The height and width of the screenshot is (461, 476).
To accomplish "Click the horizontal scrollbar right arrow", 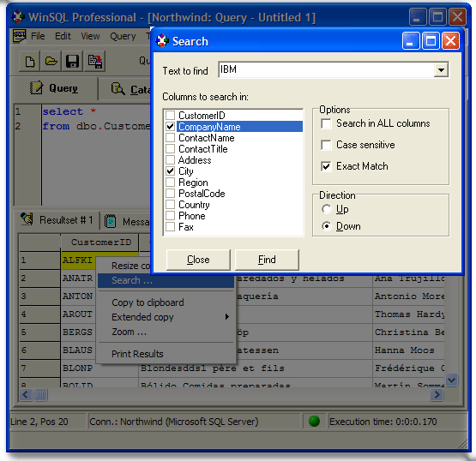I will coord(437,394).
